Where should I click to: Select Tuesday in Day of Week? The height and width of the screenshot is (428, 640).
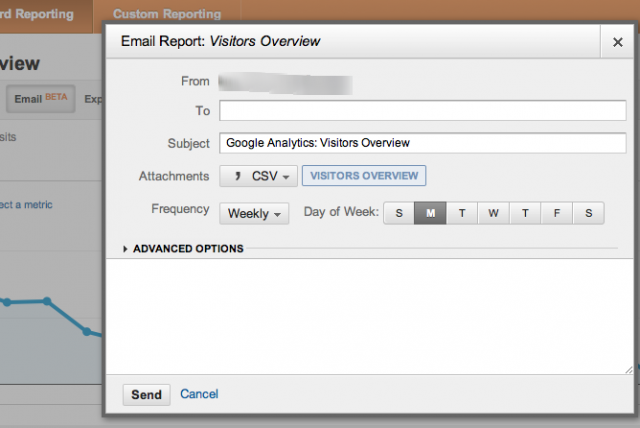point(462,213)
